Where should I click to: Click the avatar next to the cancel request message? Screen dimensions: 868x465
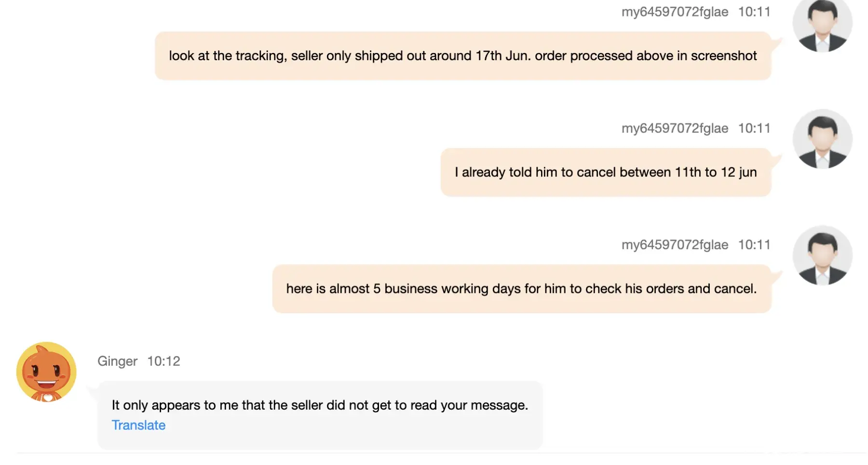(822, 139)
